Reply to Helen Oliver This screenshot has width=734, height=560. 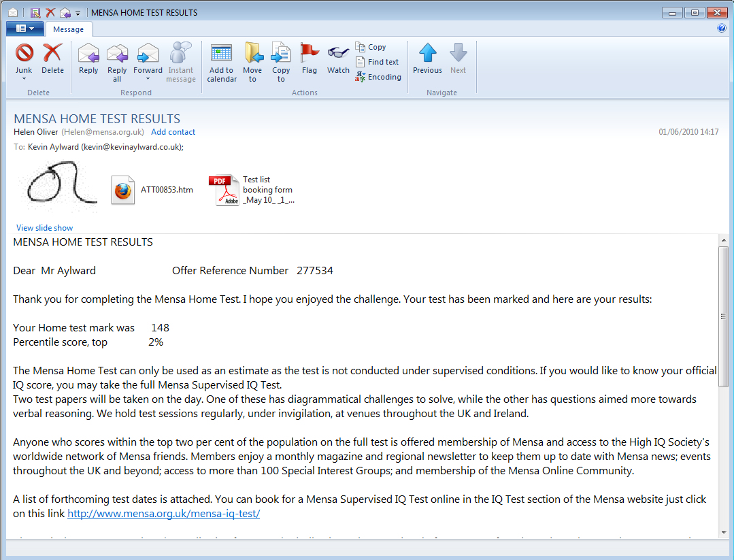click(x=88, y=59)
